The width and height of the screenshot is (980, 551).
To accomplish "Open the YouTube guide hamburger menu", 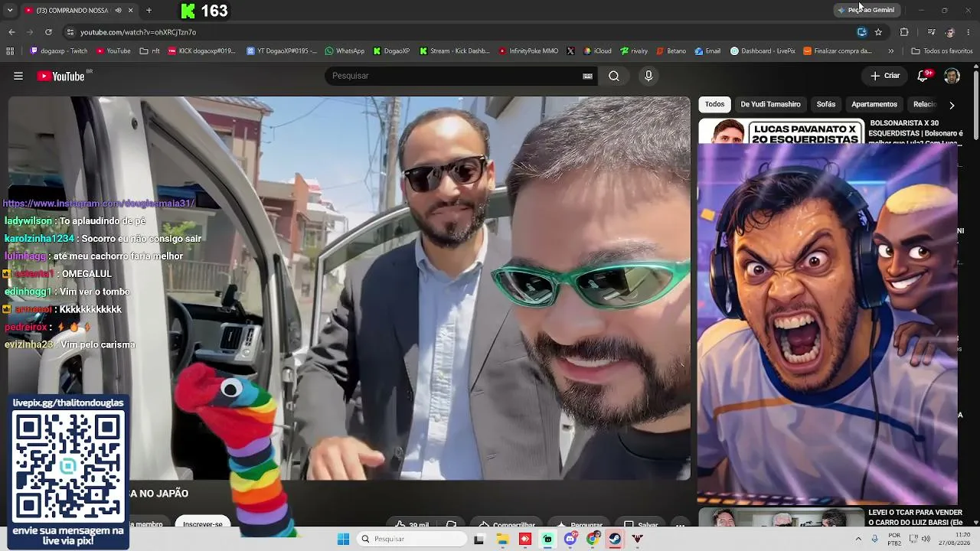I will click(18, 76).
